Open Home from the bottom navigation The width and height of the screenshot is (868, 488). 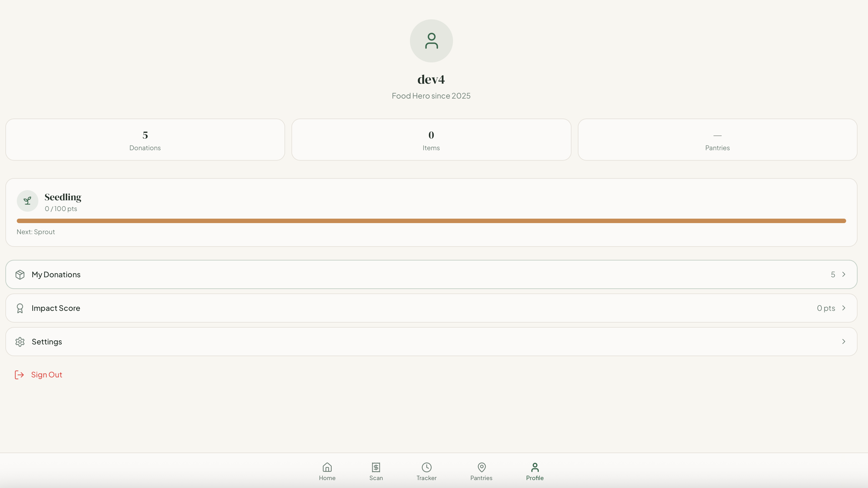point(327,471)
